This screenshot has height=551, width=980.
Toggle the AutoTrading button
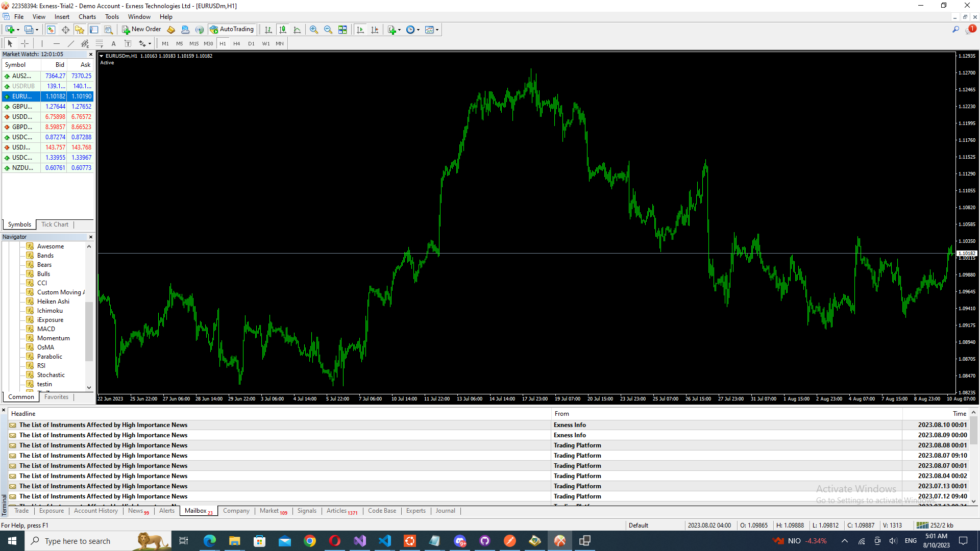pos(232,30)
